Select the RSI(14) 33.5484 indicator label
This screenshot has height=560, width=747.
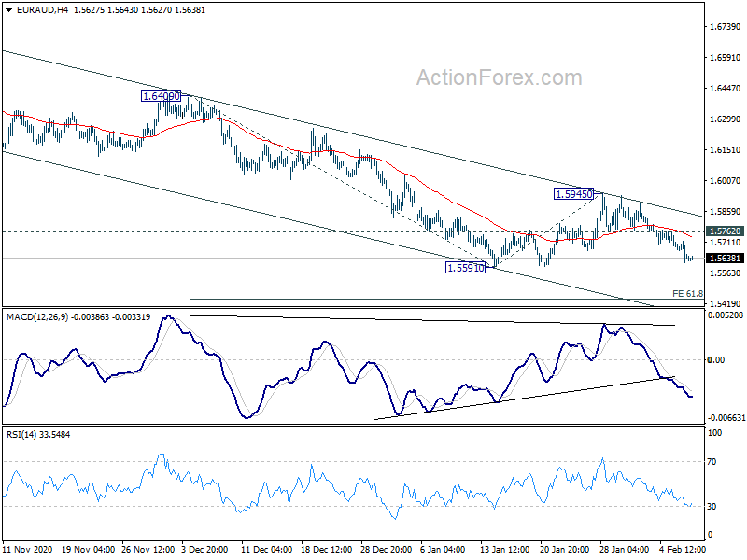click(38, 435)
